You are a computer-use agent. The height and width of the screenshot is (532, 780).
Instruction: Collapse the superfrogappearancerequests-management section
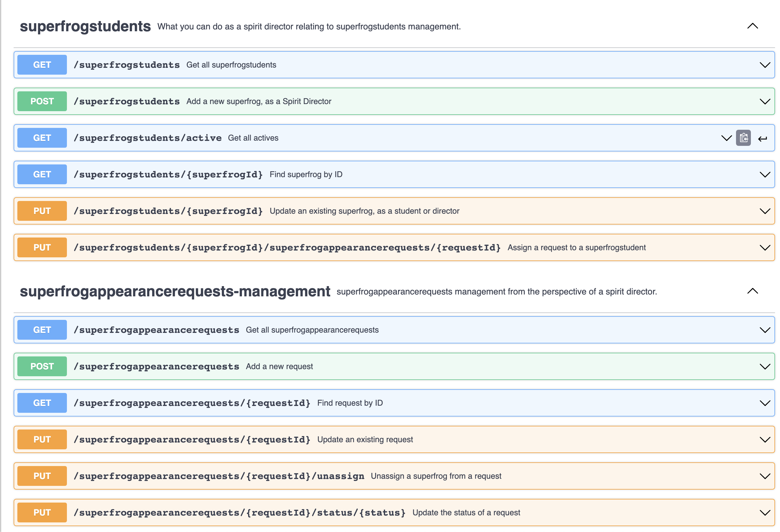point(752,291)
